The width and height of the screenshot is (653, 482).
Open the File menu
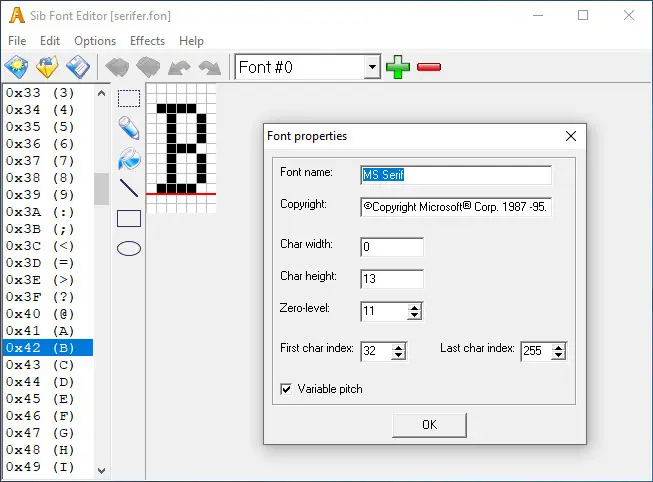(17, 41)
